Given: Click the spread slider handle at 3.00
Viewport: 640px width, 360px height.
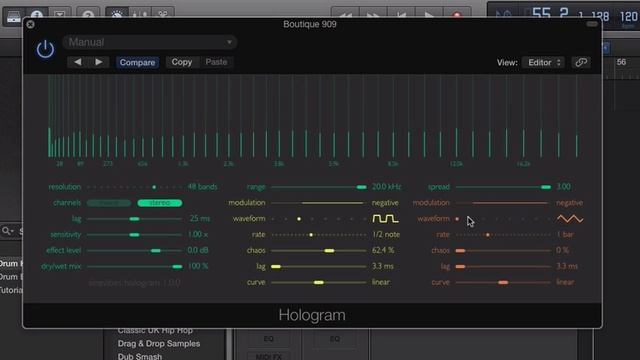Looking at the screenshot, I should point(546,187).
